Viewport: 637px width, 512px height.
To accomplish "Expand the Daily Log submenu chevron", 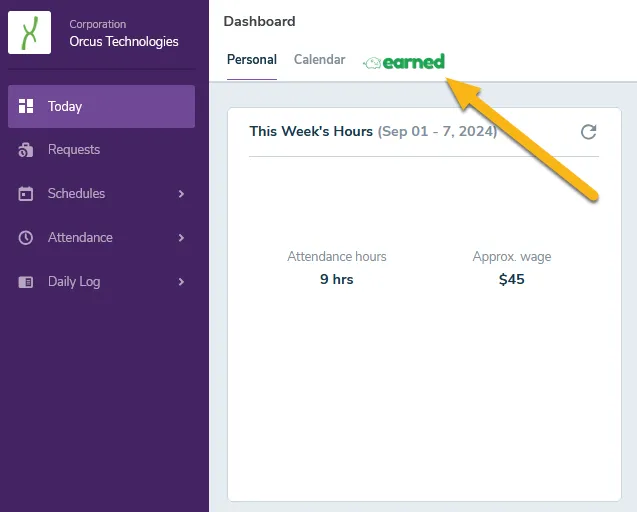I will (x=181, y=282).
